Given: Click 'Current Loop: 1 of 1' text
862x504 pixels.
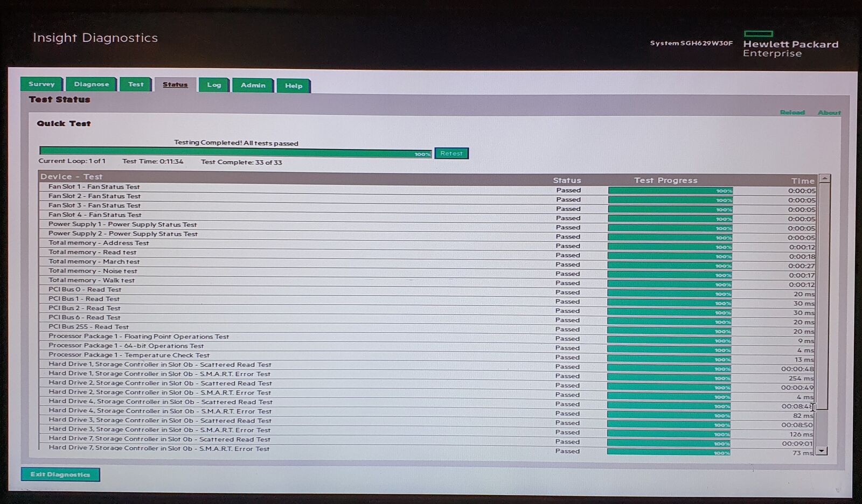Looking at the screenshot, I should click(x=72, y=161).
